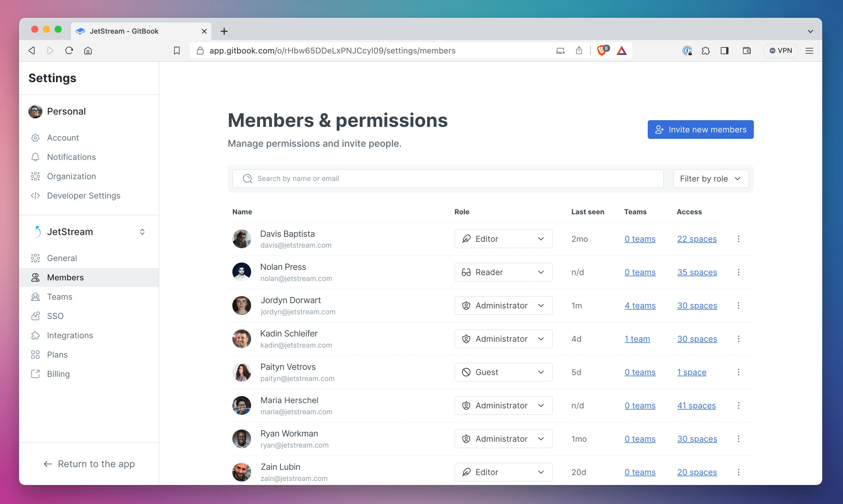Change Nolan Press's Reader role dropdown
This screenshot has width=843, height=504.
click(503, 272)
